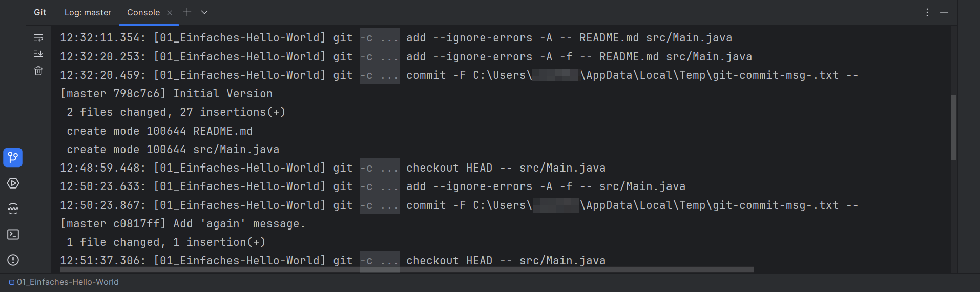Click '1 file changed, 1 insertion(+)' line
The image size is (980, 292).
(x=166, y=242)
